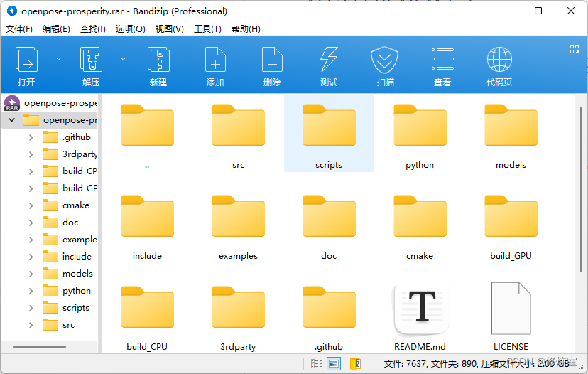This screenshot has height=374, width=588.
Task: Select the scripts folder in file pane
Action: (x=329, y=133)
